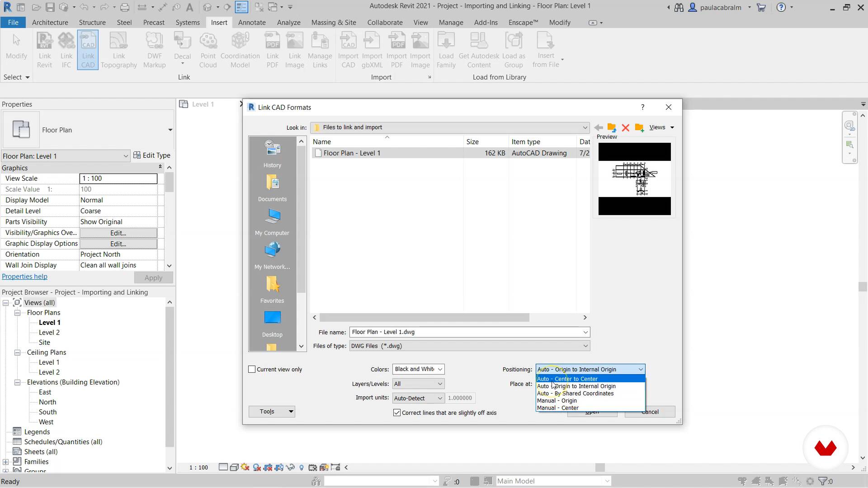
Task: Toggle Correct lines slightly off axis checkbox
Action: [x=397, y=413]
